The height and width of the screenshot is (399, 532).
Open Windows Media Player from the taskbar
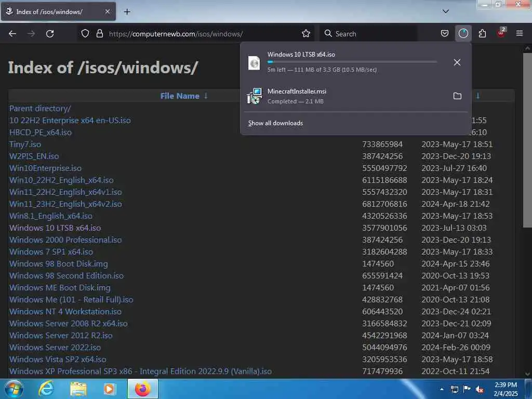(110, 389)
